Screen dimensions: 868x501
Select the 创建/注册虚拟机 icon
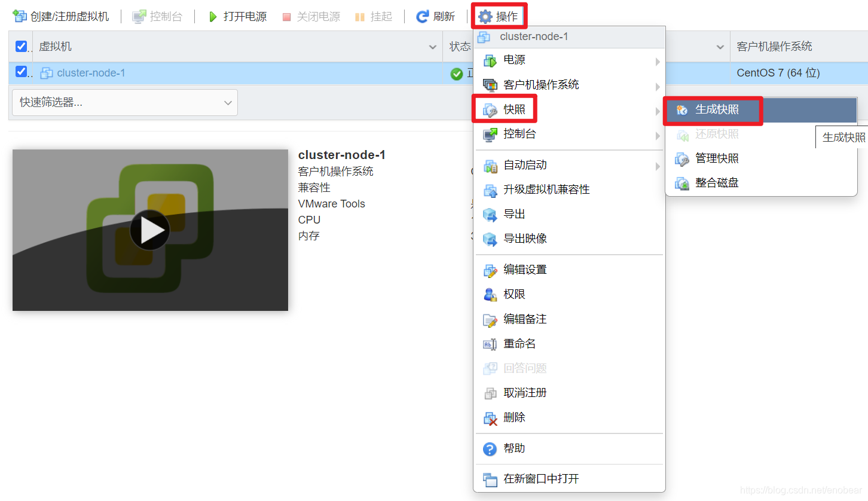coord(19,16)
